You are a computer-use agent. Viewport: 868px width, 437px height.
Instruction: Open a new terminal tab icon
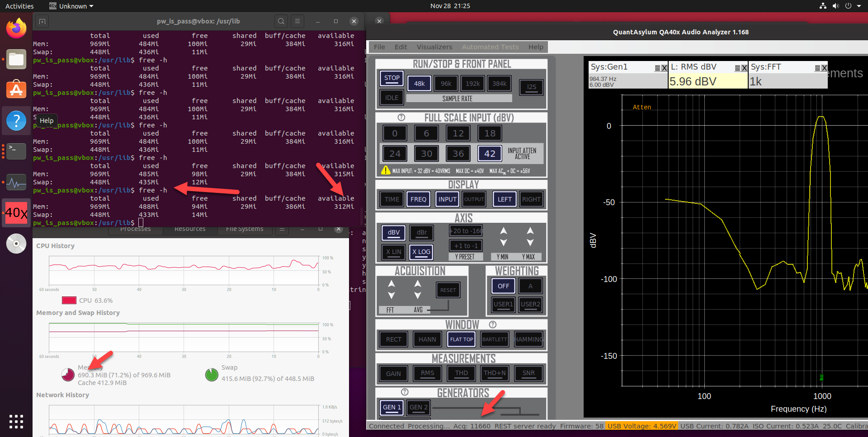tap(42, 21)
